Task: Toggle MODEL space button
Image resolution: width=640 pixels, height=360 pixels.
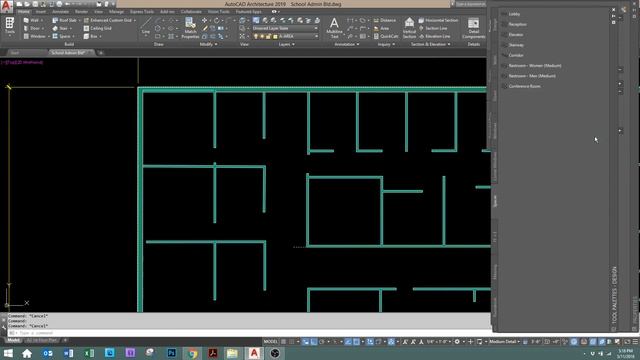Action: (x=271, y=342)
